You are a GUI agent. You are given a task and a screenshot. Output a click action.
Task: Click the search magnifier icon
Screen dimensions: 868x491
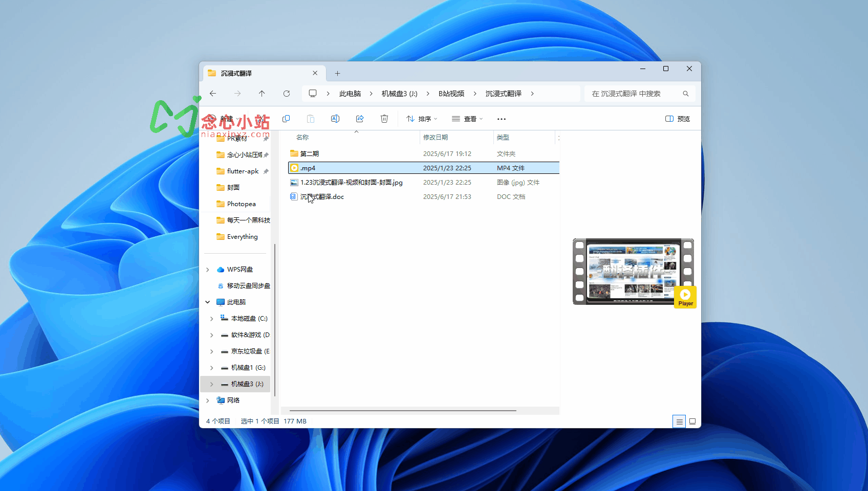coord(686,94)
